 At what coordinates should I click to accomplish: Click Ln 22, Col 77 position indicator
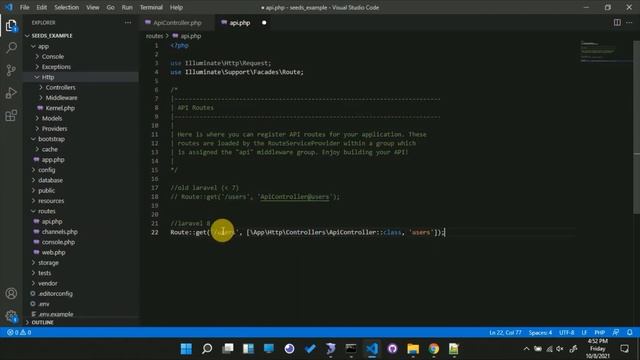505,332
